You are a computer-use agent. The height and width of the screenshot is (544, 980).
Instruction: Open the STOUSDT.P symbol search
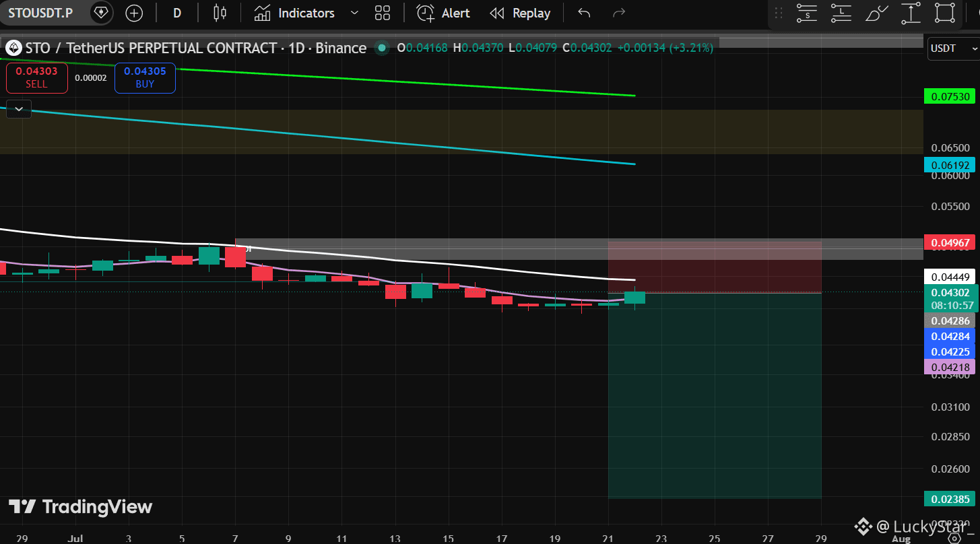pyautogui.click(x=40, y=13)
